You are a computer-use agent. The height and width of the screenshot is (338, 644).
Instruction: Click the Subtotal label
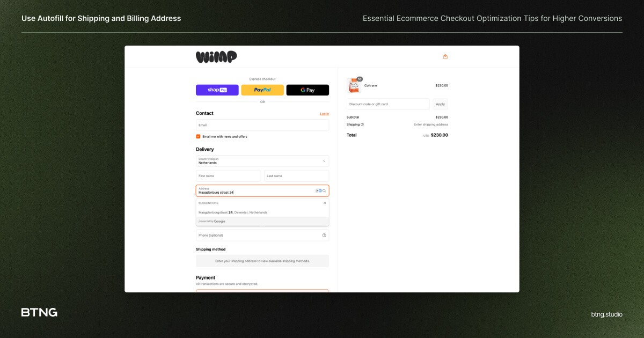tap(353, 117)
